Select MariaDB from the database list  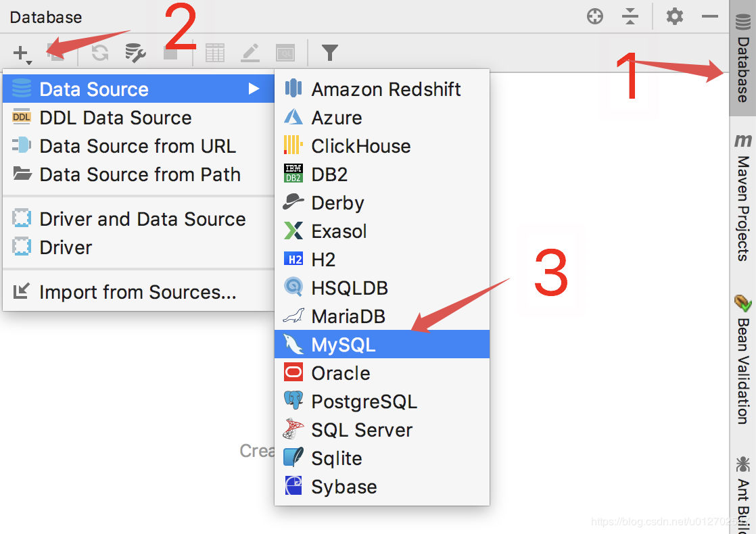[x=348, y=316]
